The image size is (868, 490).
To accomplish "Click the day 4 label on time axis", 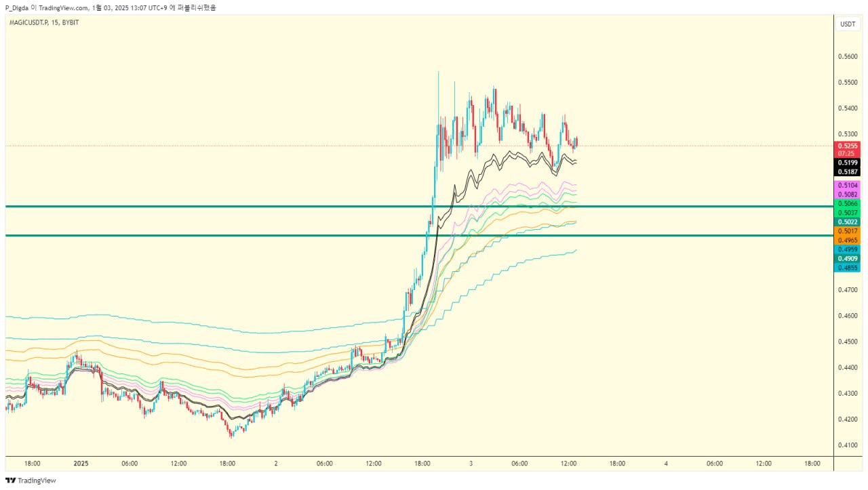I will coord(666,464).
